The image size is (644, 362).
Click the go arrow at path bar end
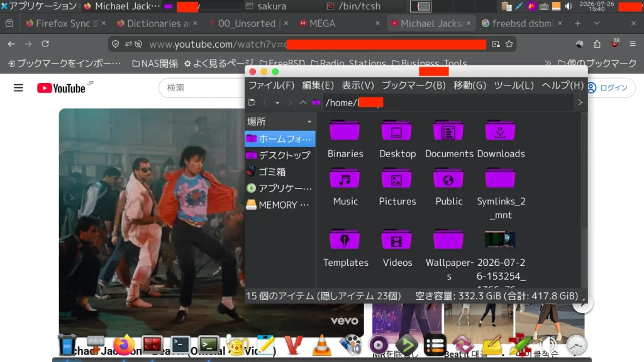580,102
